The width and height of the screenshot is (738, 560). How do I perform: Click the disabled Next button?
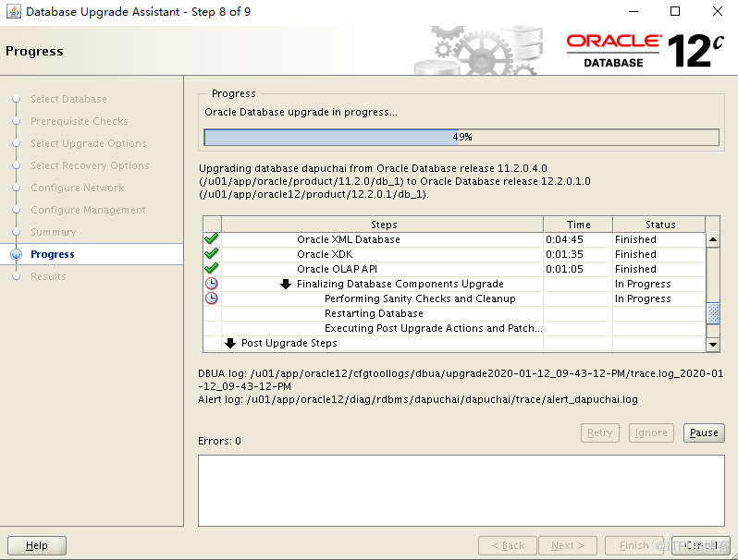[x=568, y=545]
